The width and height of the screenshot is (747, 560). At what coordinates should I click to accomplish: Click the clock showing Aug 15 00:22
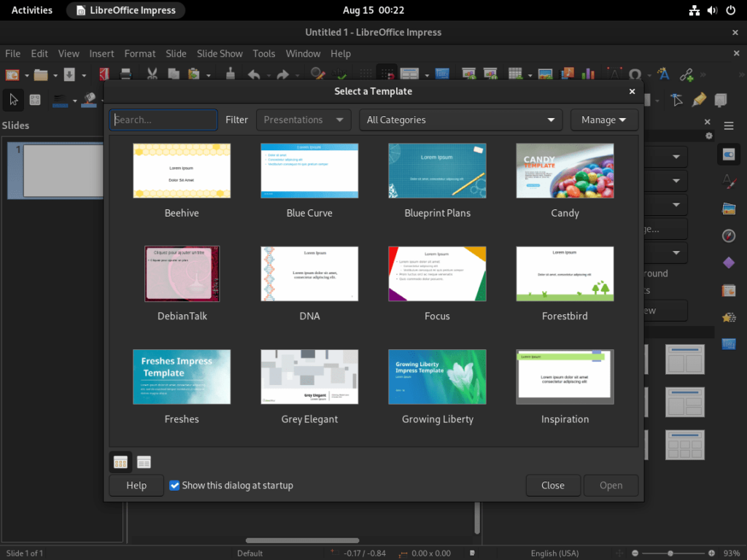(373, 10)
